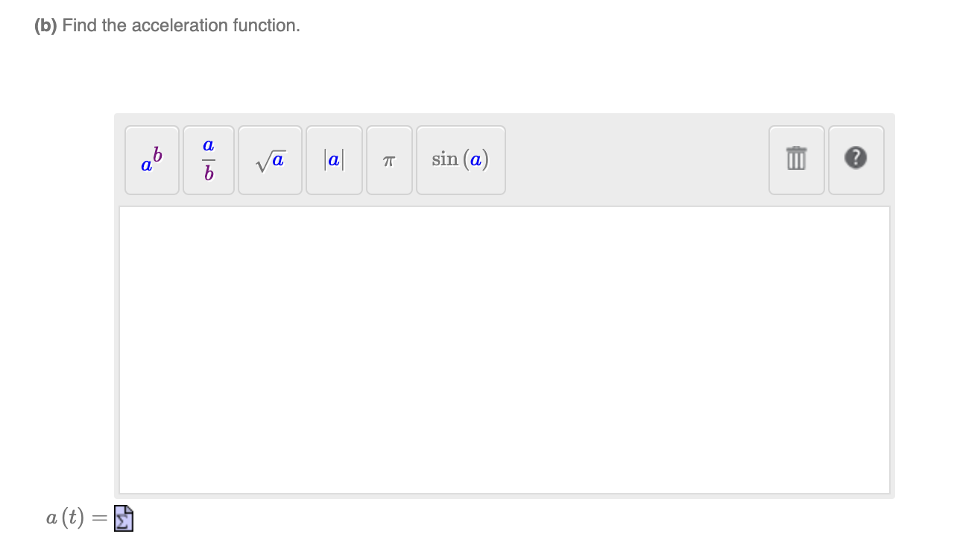Insert the sine function template
The image size is (957, 560).
tap(461, 159)
